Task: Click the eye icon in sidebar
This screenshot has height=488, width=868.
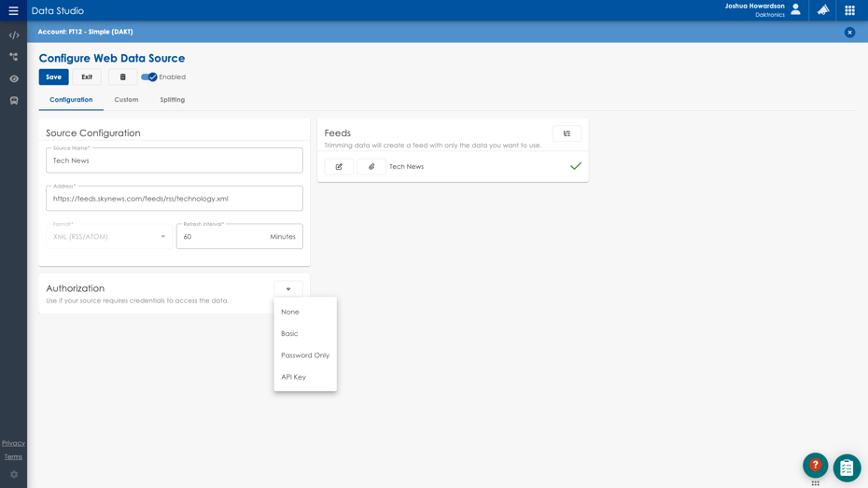Action: (x=14, y=78)
